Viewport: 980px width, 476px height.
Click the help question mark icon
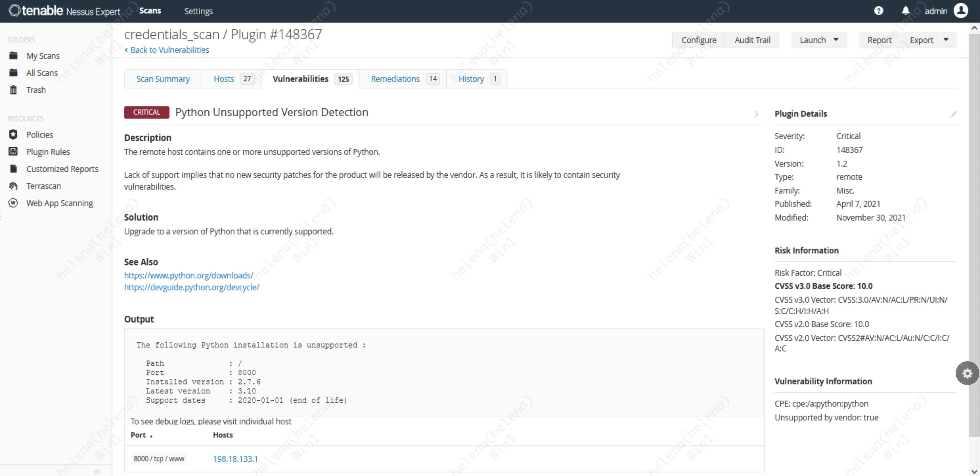(878, 11)
